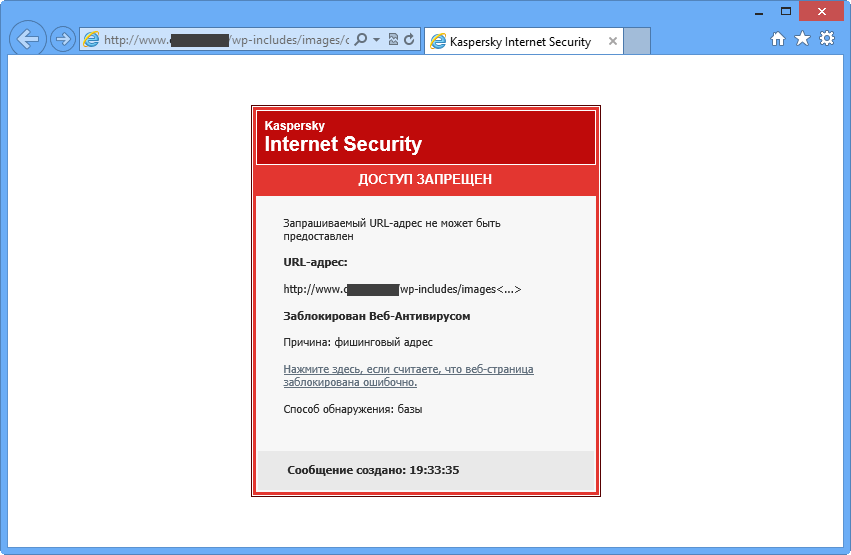
Task: Maximize the Internet Explorer window
Action: click(x=786, y=11)
